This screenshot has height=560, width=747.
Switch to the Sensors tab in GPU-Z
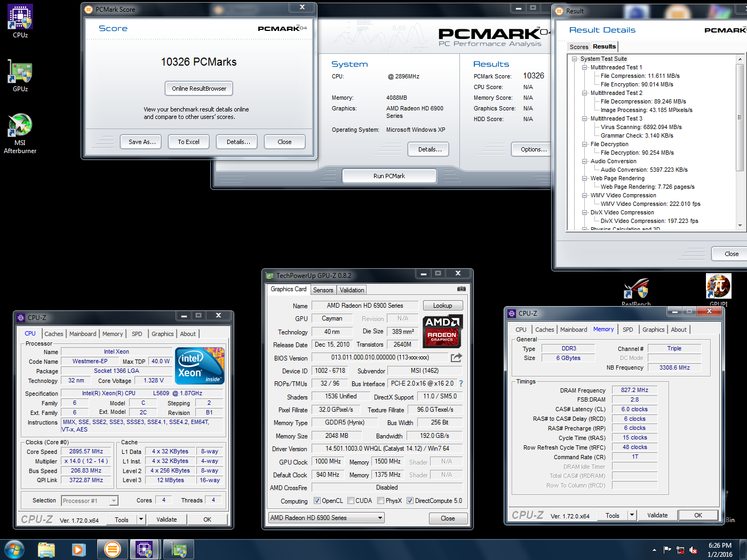323,290
